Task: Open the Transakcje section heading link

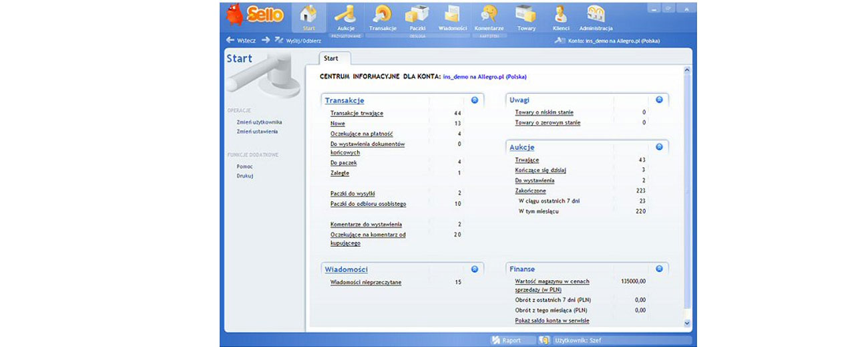Action: pyautogui.click(x=345, y=100)
